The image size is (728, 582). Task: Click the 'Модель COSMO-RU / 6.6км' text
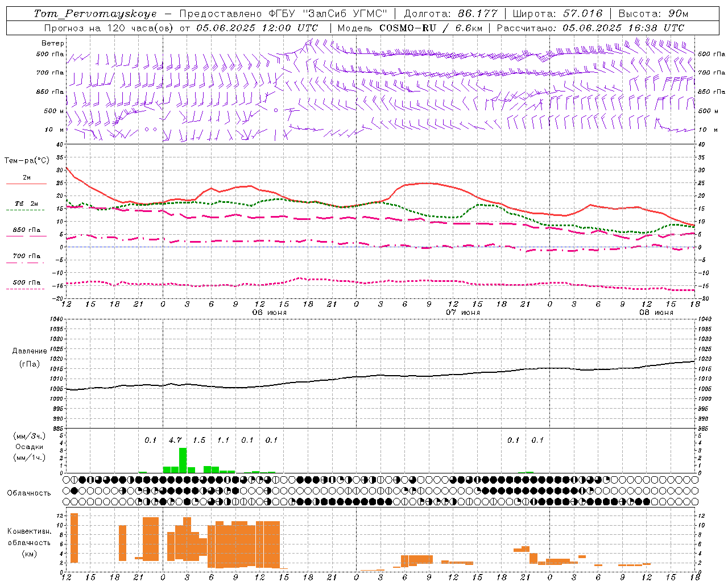[x=409, y=28]
